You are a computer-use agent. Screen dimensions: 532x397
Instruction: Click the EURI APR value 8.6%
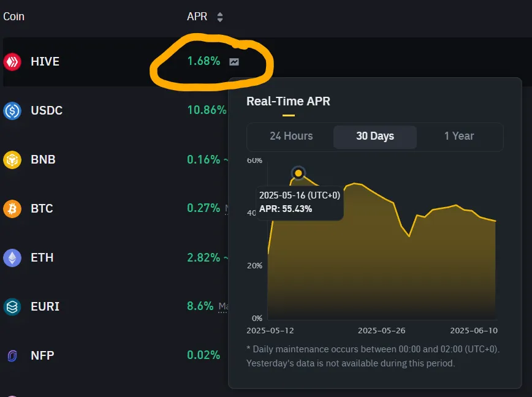tap(200, 306)
